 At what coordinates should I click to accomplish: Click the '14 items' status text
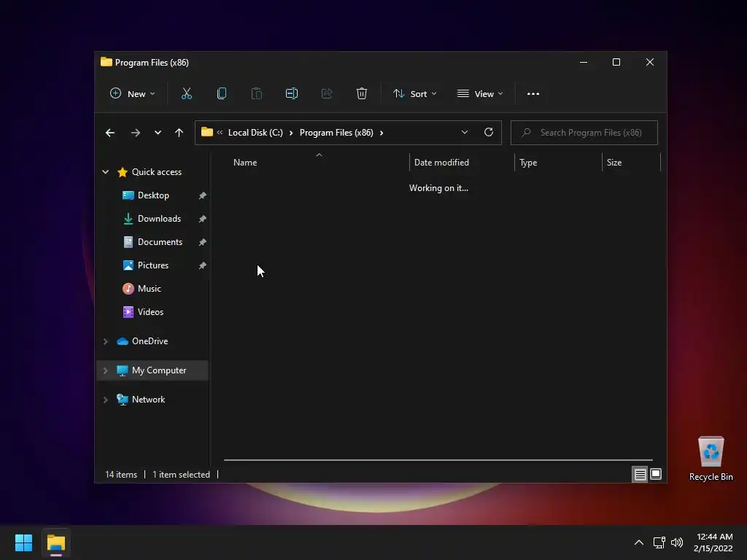[x=121, y=475]
